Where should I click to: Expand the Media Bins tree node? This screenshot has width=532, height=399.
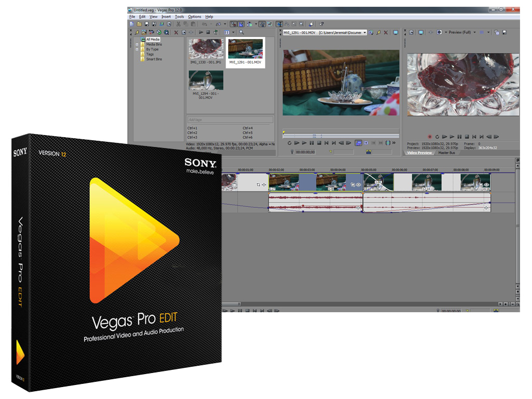coord(137,45)
